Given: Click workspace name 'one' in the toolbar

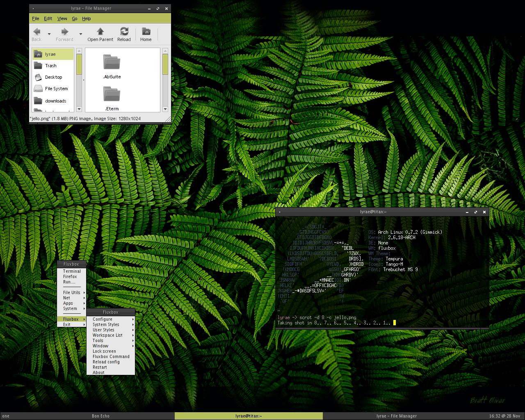Looking at the screenshot, I should pos(6,416).
